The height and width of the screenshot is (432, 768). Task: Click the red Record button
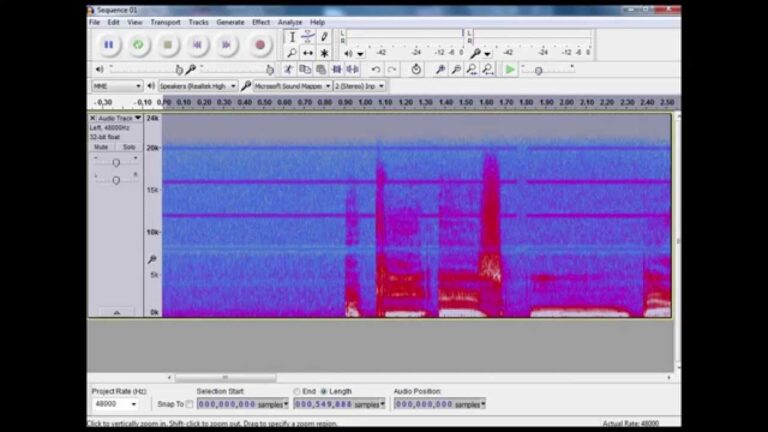point(260,45)
